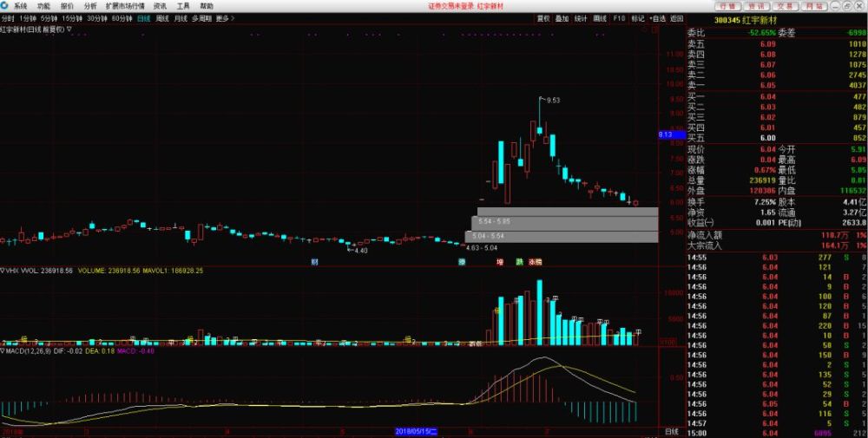This screenshot has height=438, width=868.
Task: Click the 画线 toolbar button
Action: click(600, 18)
